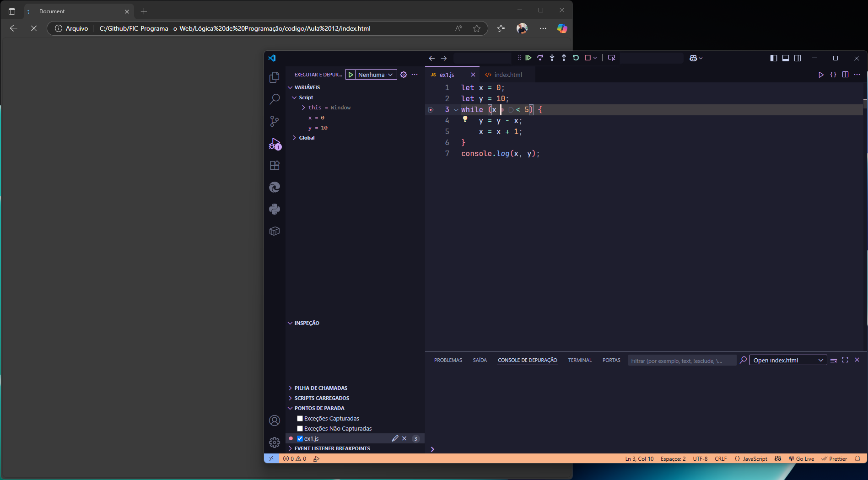Open Source Control view
The height and width of the screenshot is (480, 868).
(x=275, y=121)
